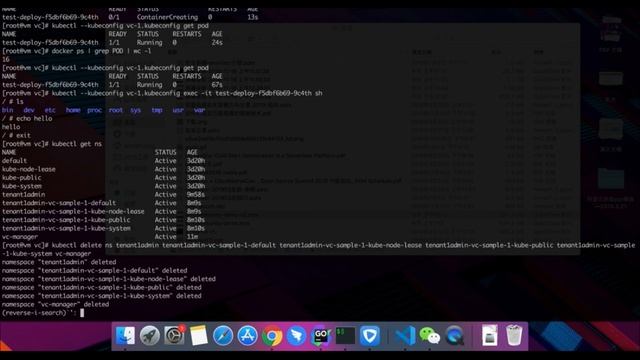Viewport: 640px width, 360px height.
Task: Click the '67s' pod age value
Action: [x=217, y=85]
